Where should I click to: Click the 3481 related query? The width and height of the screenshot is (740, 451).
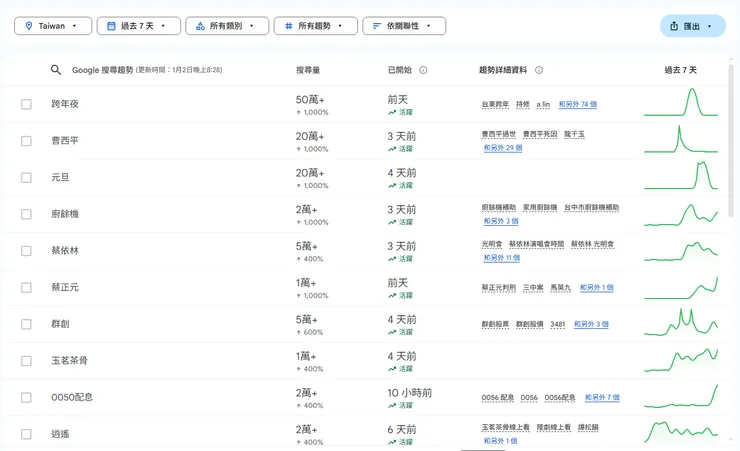click(557, 324)
